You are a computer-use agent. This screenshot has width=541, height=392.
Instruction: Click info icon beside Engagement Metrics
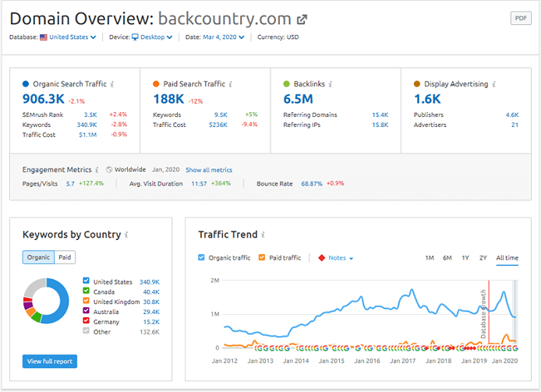click(97, 170)
